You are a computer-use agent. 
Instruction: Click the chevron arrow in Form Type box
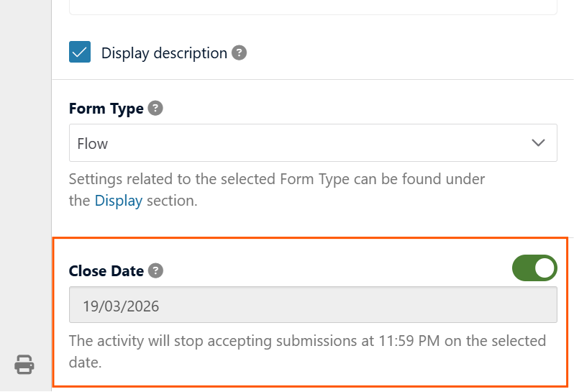pyautogui.click(x=538, y=143)
